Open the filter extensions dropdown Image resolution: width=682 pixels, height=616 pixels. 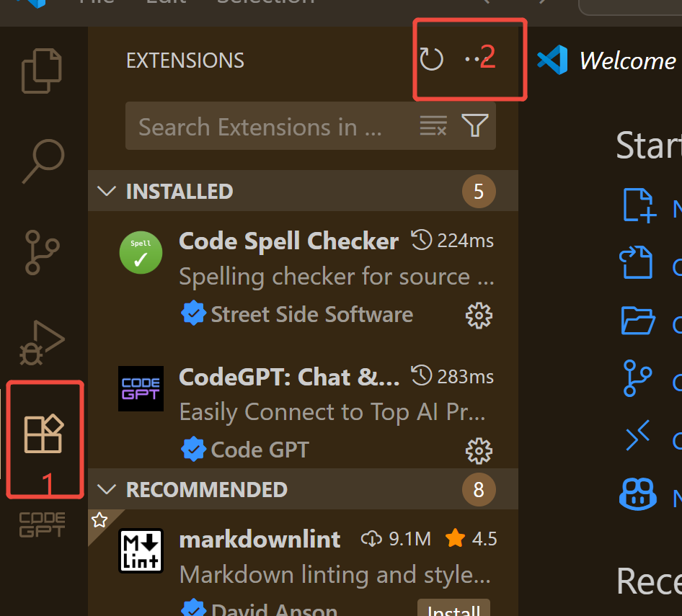click(475, 127)
